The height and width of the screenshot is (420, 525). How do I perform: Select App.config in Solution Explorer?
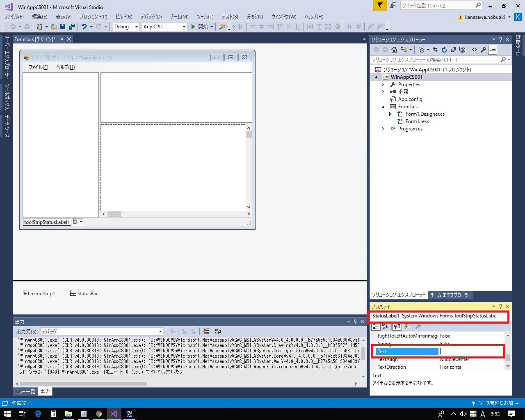[410, 99]
